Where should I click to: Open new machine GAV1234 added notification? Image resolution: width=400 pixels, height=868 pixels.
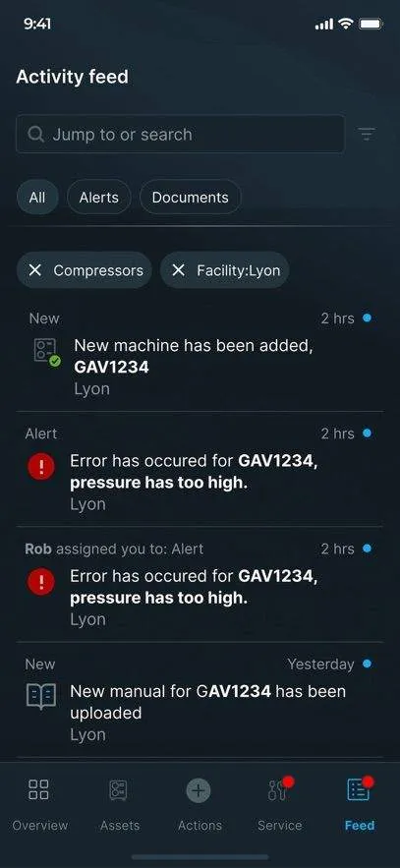(200, 354)
